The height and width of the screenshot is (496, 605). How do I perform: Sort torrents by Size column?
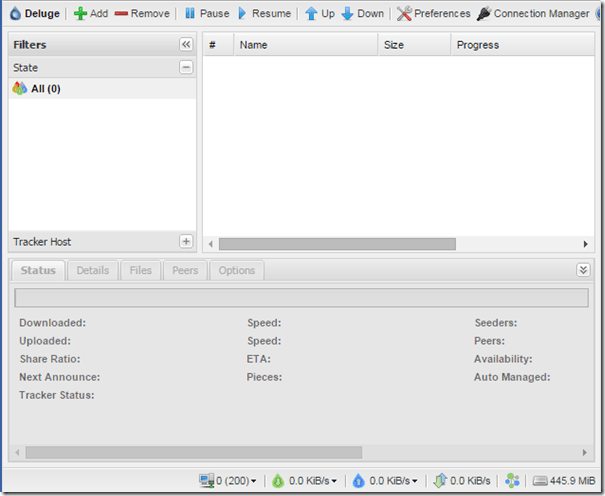click(x=415, y=45)
